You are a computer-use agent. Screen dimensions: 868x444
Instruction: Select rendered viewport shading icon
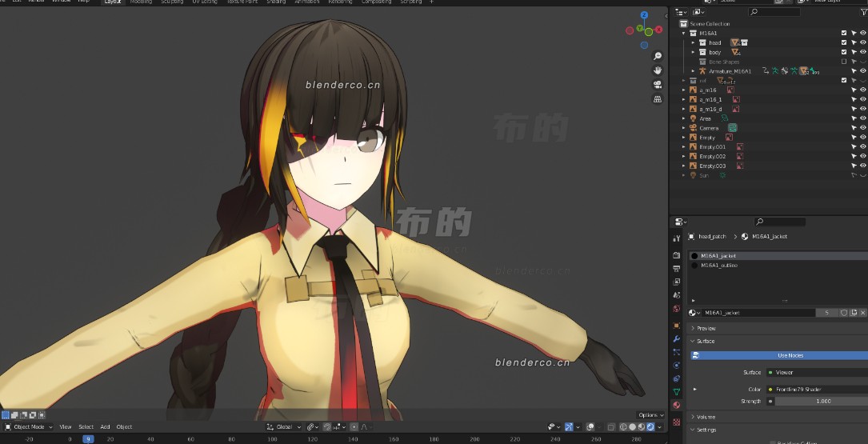[650, 427]
